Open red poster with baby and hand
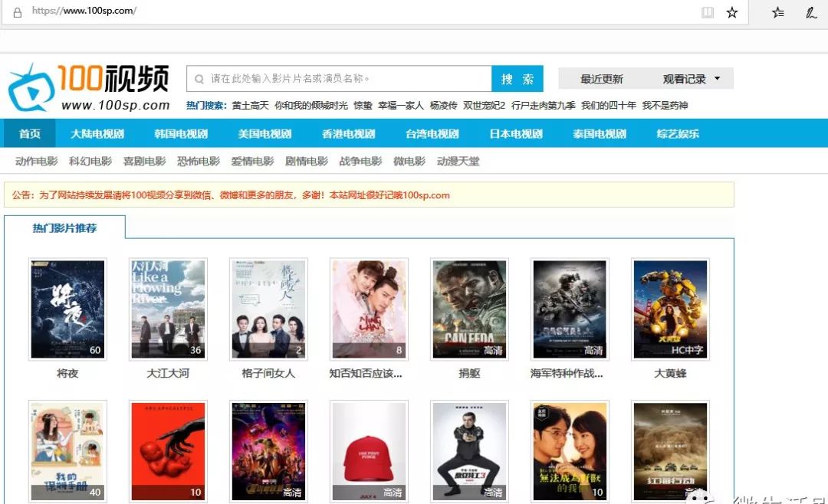The image size is (828, 504). [x=168, y=451]
